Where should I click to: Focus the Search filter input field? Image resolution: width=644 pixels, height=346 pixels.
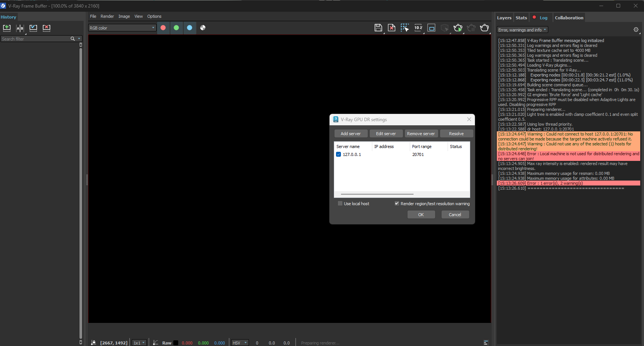tap(35, 39)
